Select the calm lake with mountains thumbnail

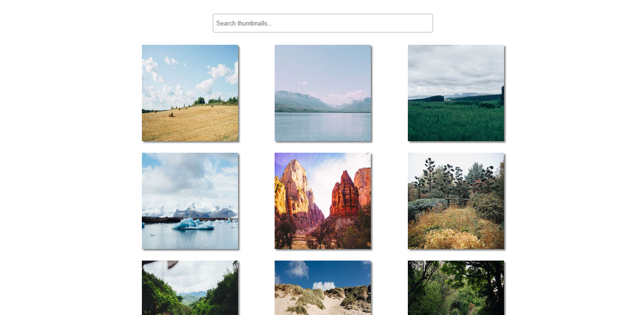coord(323,93)
